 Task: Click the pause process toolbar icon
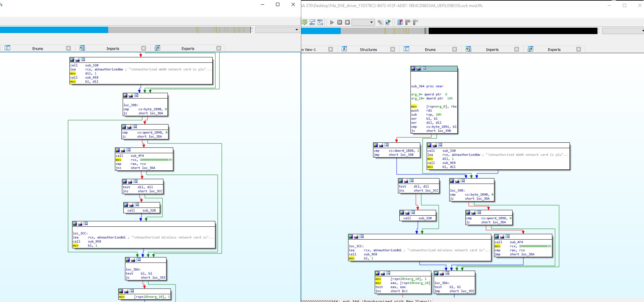point(340,22)
